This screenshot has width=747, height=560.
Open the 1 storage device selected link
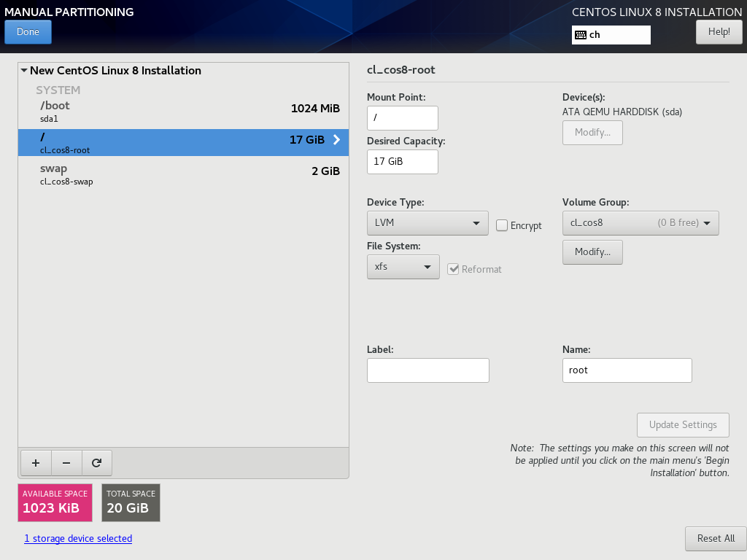(x=78, y=538)
